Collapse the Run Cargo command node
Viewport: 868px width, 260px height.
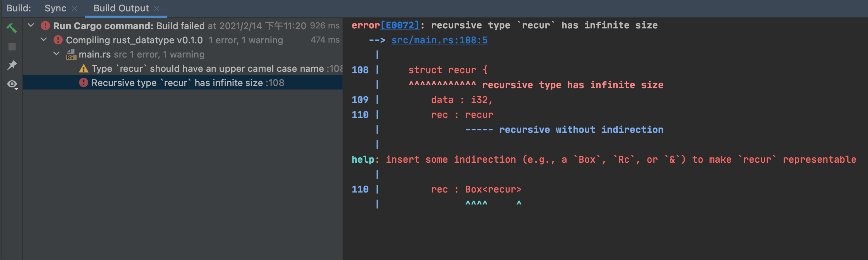click(31, 25)
